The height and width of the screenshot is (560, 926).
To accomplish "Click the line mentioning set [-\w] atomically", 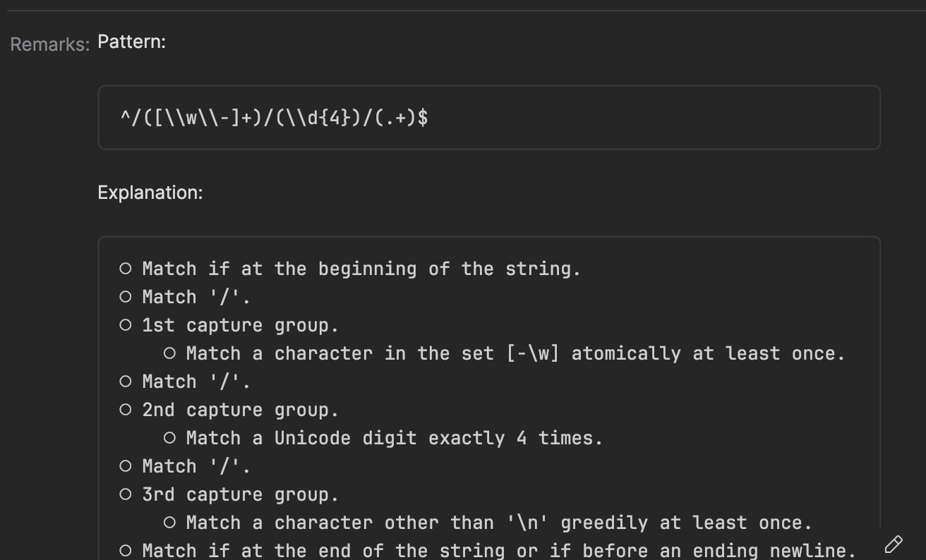I will (515, 353).
